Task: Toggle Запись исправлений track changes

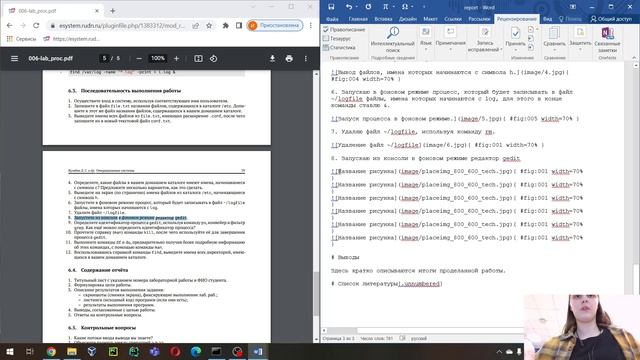Action: pos(484,39)
